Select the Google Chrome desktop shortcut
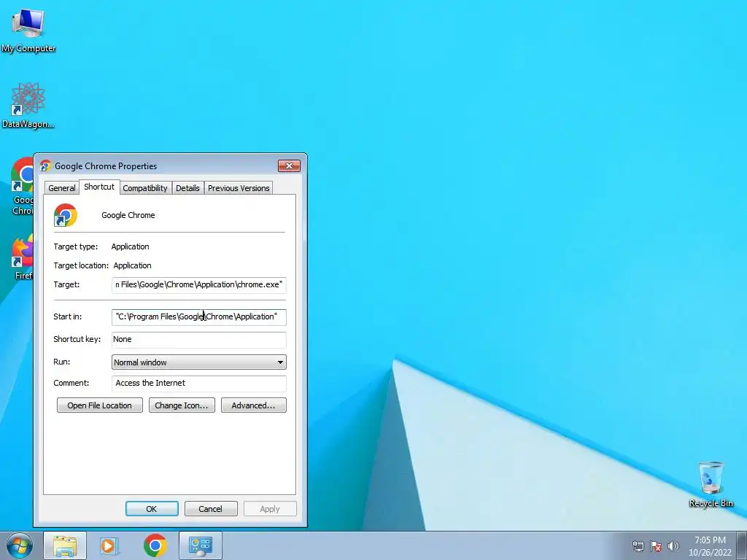This screenshot has height=560, width=747. 22,186
